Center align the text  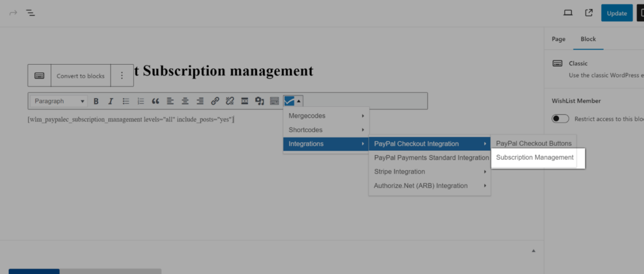[185, 101]
